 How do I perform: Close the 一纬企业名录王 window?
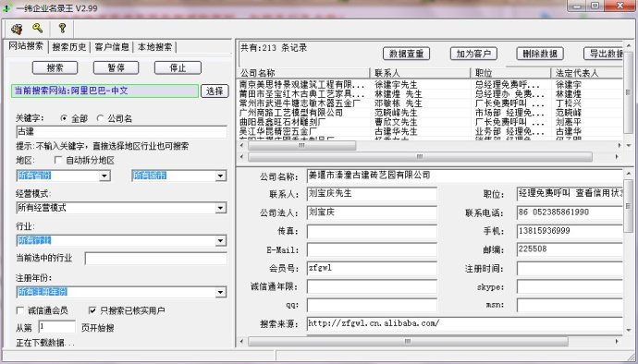click(620, 6)
